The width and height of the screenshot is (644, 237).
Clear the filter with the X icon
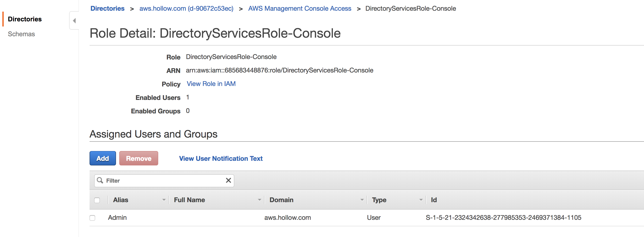pos(228,180)
